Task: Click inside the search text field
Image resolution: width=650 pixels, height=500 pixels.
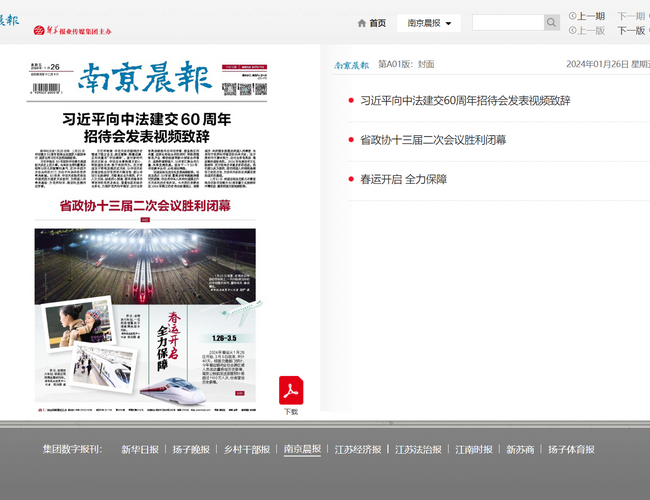Action: click(x=507, y=23)
